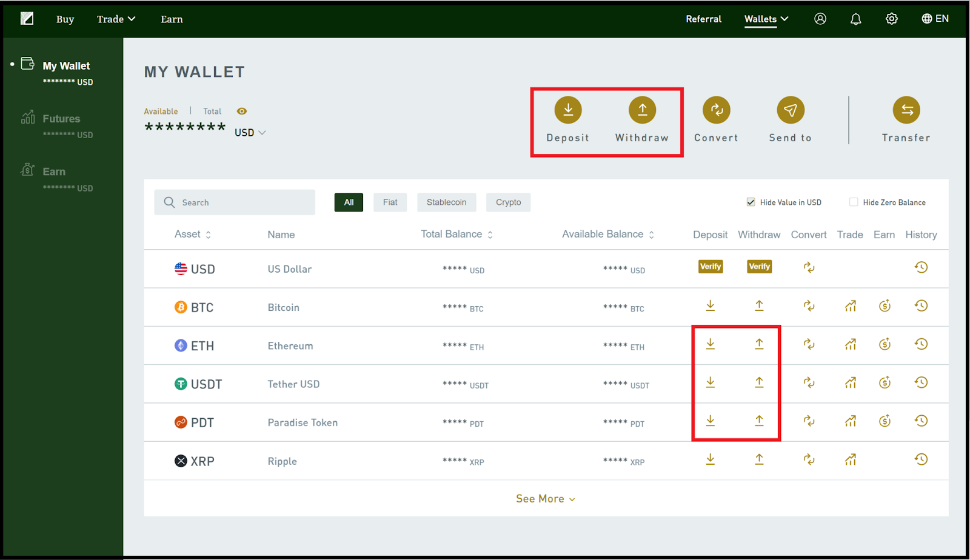The image size is (970, 560).
Task: Deposit Ethereum via ETH row arrow
Action: pyautogui.click(x=711, y=344)
